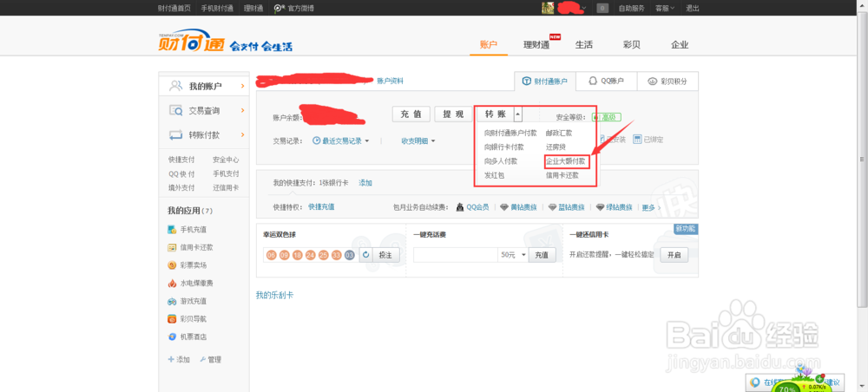Screen dimensions: 868x392
Task: Select 向财付通账户付款 menu item
Action: tap(510, 134)
